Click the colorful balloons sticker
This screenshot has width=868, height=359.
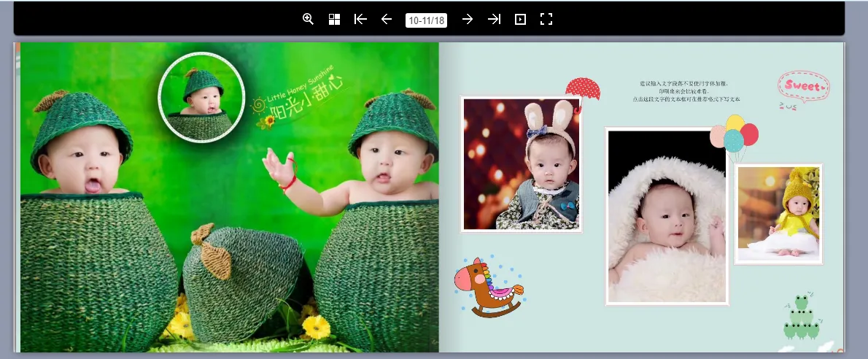coord(735,136)
